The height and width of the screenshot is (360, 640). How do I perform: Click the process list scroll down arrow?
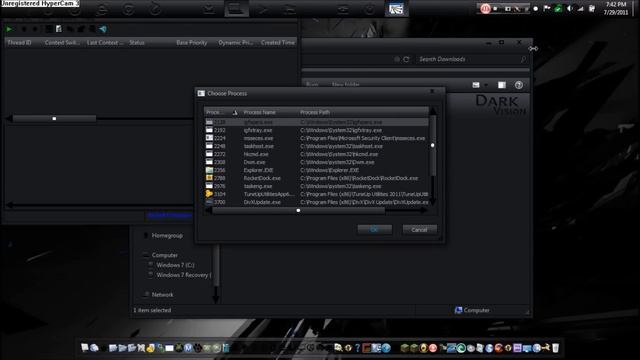coord(433,201)
